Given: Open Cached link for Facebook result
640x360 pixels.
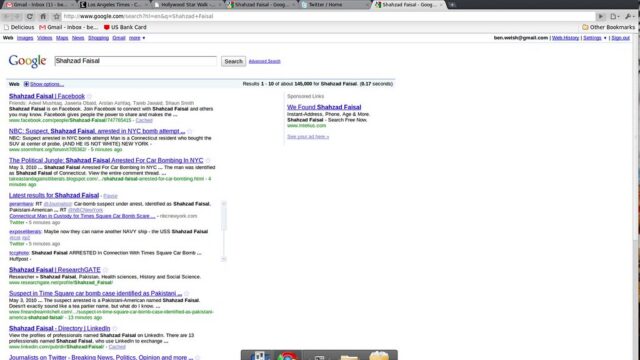Looking at the screenshot, I should (144, 120).
